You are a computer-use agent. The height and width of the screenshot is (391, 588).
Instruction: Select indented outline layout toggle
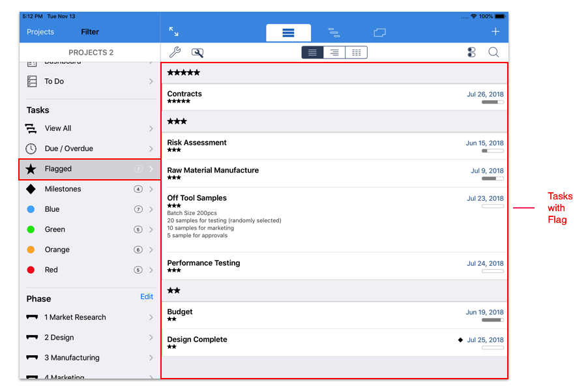(x=334, y=53)
